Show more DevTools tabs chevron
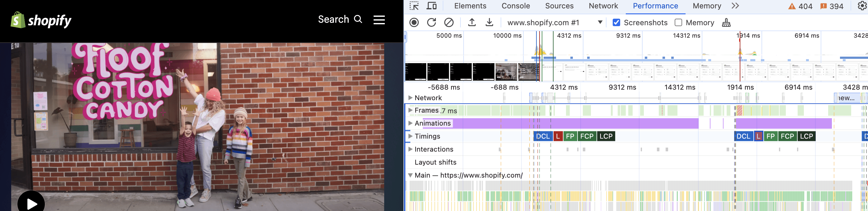This screenshot has height=211, width=868. point(736,6)
